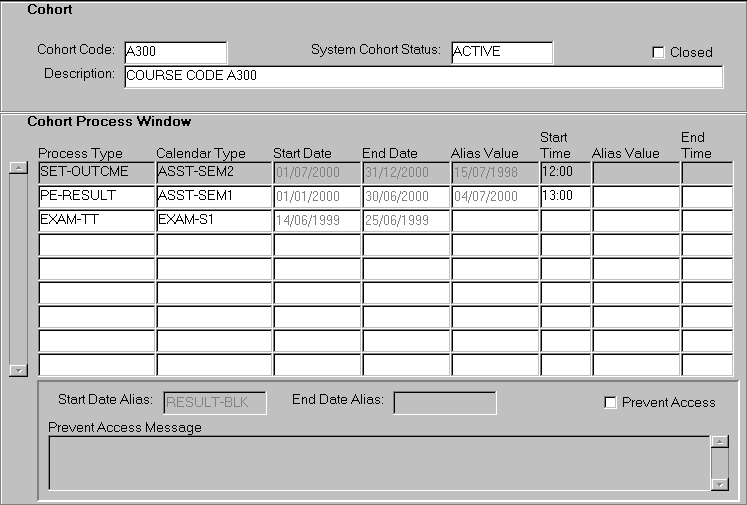Click inside the Prevent Access Message textbox
The width and height of the screenshot is (747, 505).
(378, 463)
